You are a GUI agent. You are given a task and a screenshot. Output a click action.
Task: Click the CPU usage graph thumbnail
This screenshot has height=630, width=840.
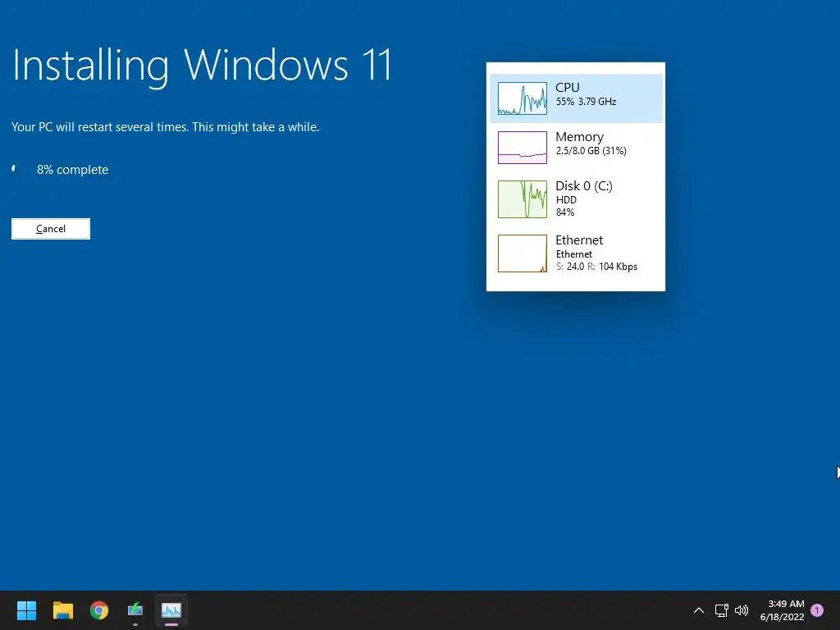[523, 98]
